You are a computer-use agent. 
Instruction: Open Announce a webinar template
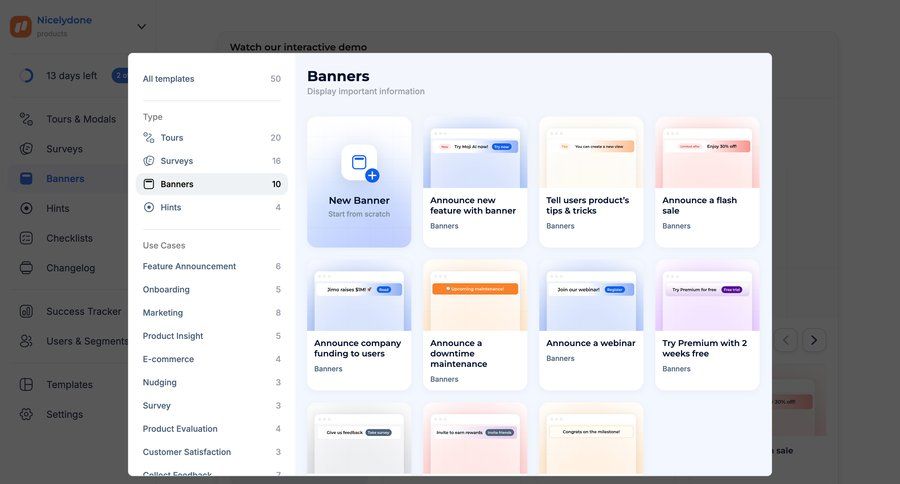pyautogui.click(x=591, y=325)
